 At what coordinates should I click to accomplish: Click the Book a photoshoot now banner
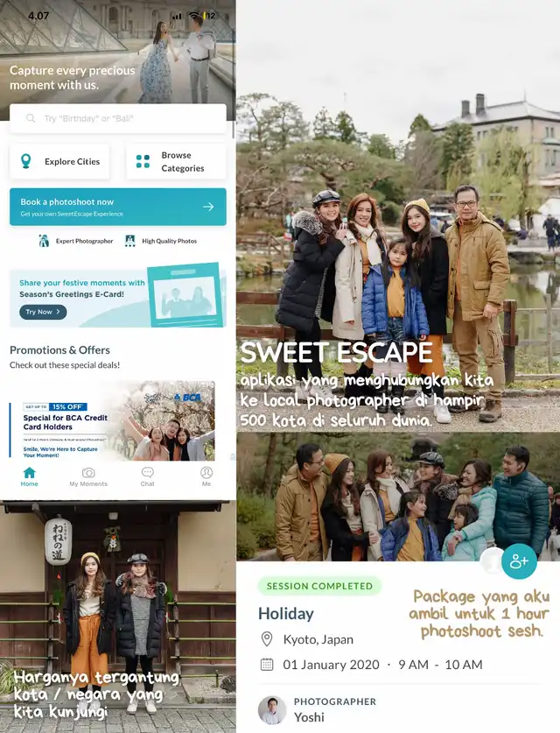(x=118, y=207)
